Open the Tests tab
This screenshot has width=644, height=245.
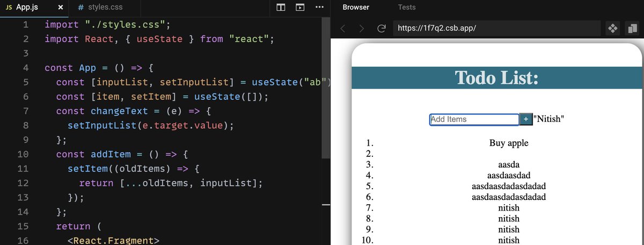407,8
